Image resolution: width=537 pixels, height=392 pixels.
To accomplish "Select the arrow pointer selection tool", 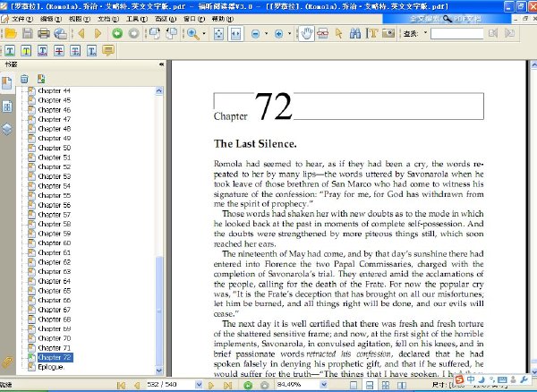I will (x=339, y=33).
